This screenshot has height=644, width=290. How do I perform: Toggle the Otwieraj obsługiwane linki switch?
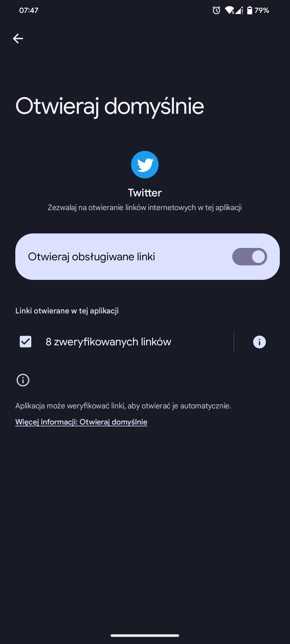[250, 257]
